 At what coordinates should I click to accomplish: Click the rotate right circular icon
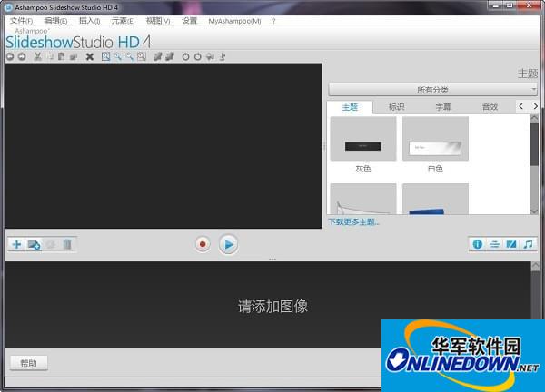[197, 56]
